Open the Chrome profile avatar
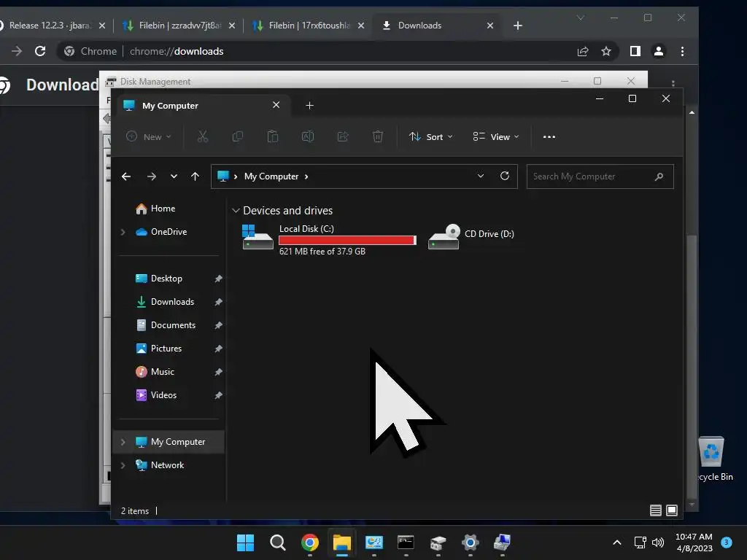The height and width of the screenshot is (560, 747). (x=659, y=51)
